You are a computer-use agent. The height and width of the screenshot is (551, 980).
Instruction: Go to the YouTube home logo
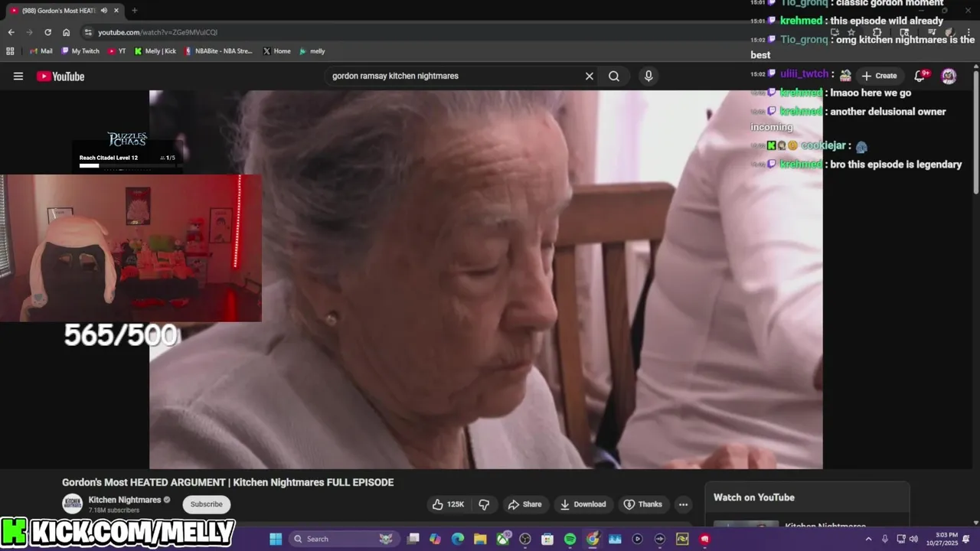tap(60, 76)
